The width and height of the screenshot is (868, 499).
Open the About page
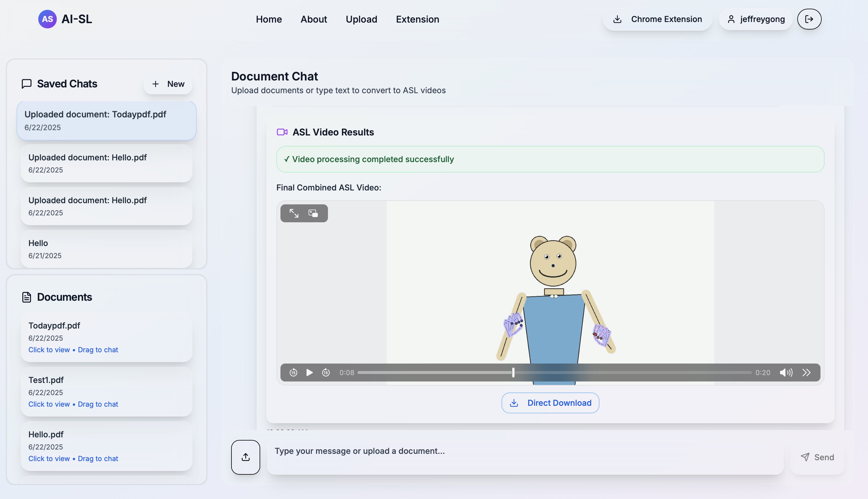[313, 19]
